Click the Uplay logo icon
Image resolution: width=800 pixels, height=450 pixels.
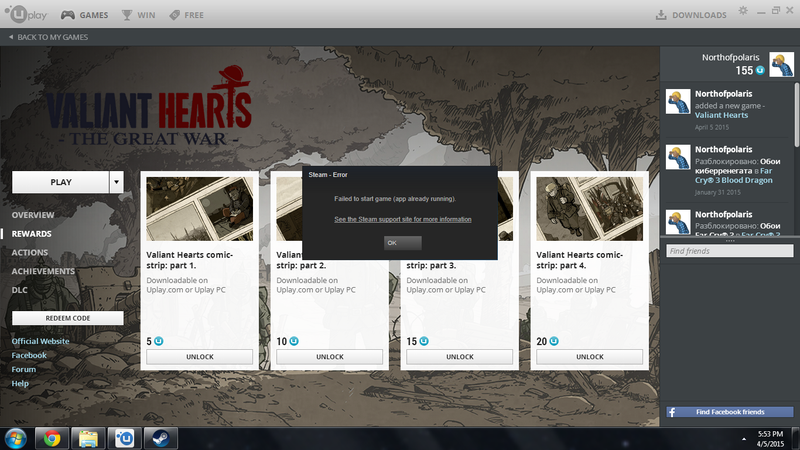pyautogui.click(x=26, y=14)
